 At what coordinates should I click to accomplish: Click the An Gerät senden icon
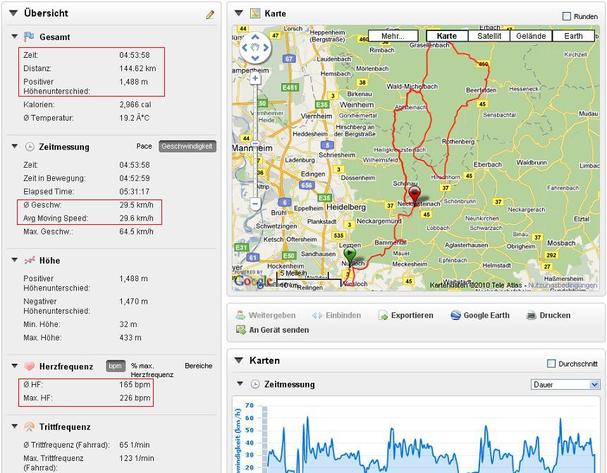click(x=241, y=330)
